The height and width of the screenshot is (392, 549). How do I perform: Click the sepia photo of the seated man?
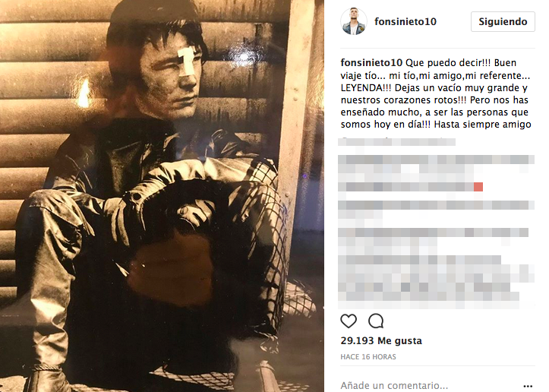(x=162, y=196)
